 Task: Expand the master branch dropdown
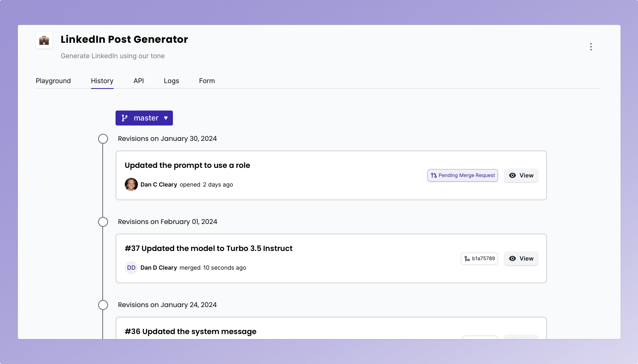coord(144,118)
